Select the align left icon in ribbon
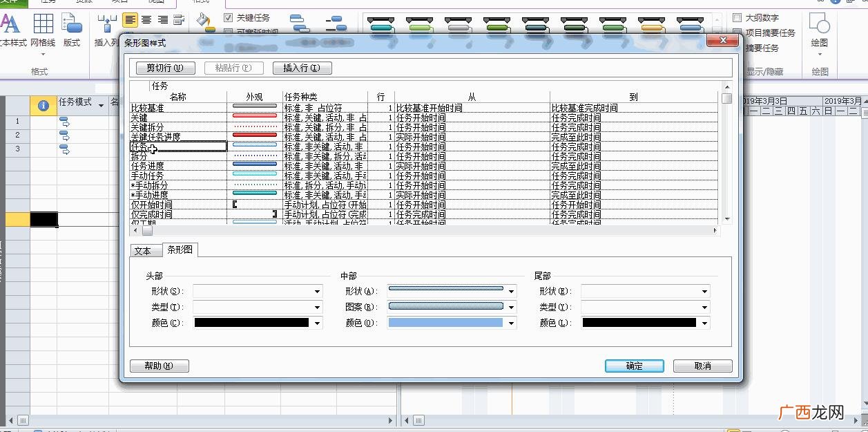The image size is (868, 432). tap(131, 20)
